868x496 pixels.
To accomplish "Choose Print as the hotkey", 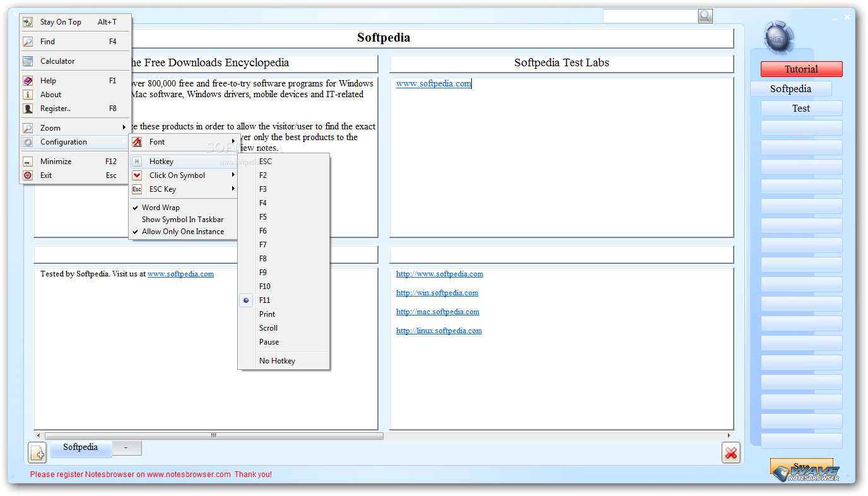I will pyautogui.click(x=284, y=314).
